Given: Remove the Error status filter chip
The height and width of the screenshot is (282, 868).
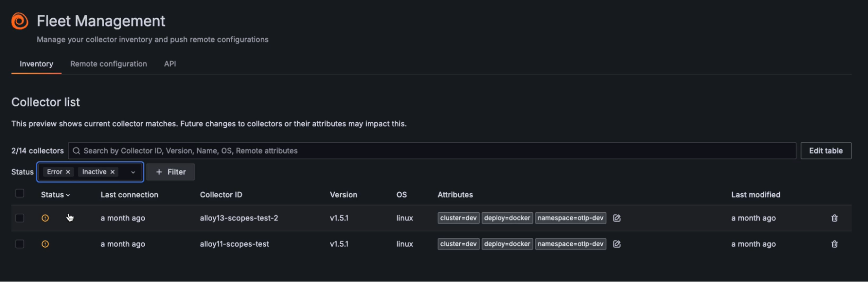Looking at the screenshot, I should tap(68, 172).
